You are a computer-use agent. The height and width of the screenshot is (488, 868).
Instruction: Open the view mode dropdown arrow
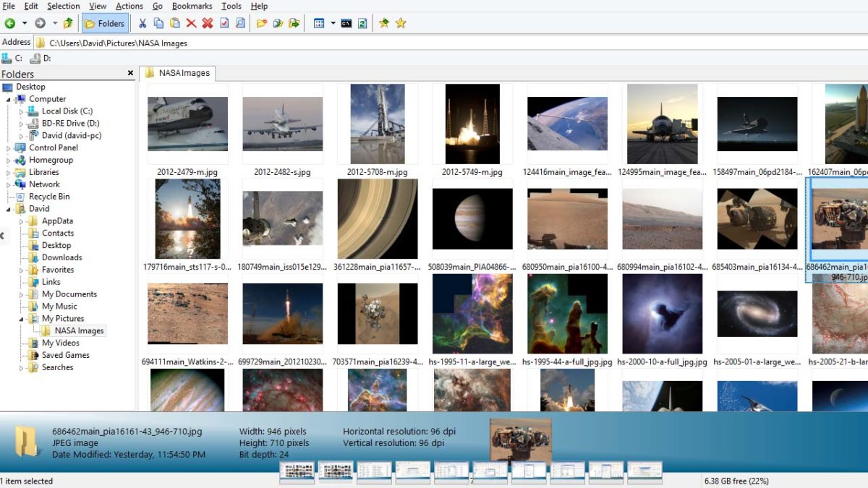click(332, 22)
